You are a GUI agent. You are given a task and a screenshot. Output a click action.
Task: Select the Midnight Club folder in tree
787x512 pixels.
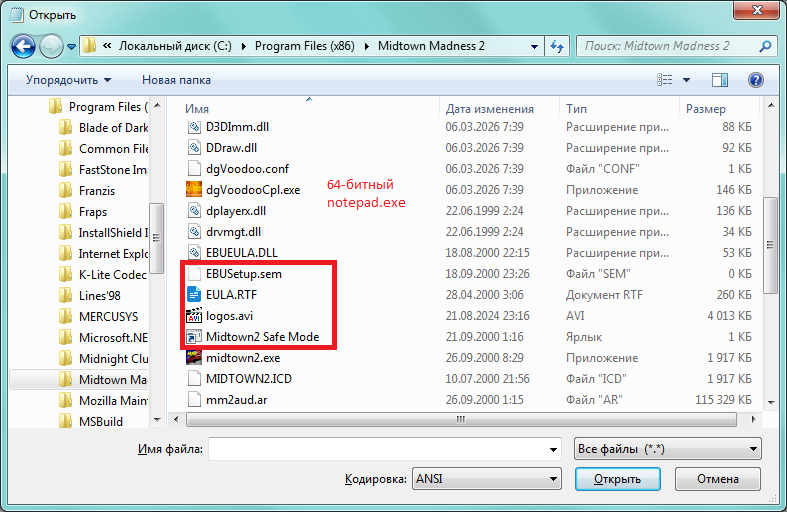[103, 359]
